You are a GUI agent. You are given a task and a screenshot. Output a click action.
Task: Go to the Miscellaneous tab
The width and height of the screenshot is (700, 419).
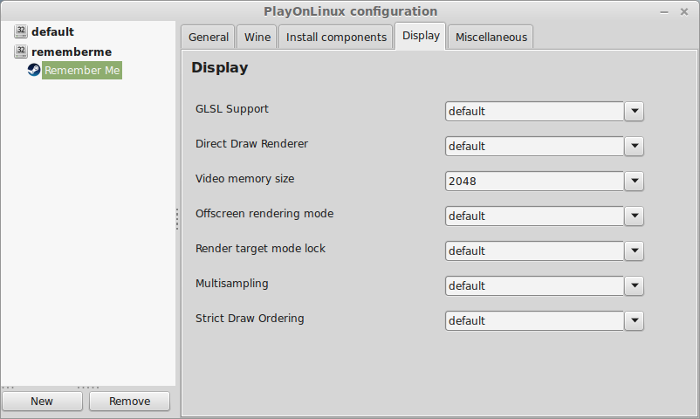point(491,37)
